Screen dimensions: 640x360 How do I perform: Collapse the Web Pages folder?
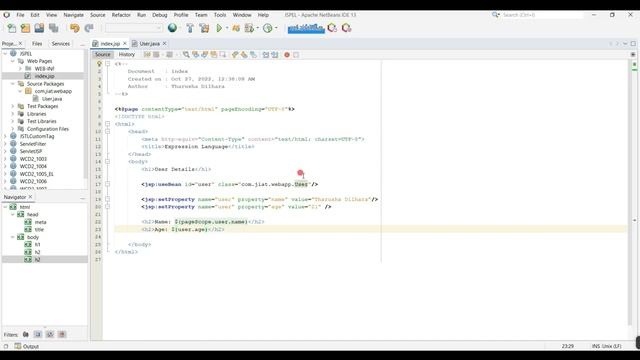(x=13, y=61)
